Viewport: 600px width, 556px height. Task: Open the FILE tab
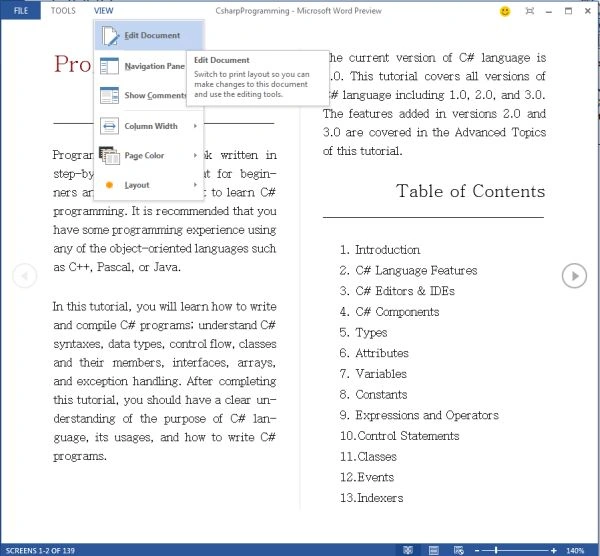tap(21, 10)
